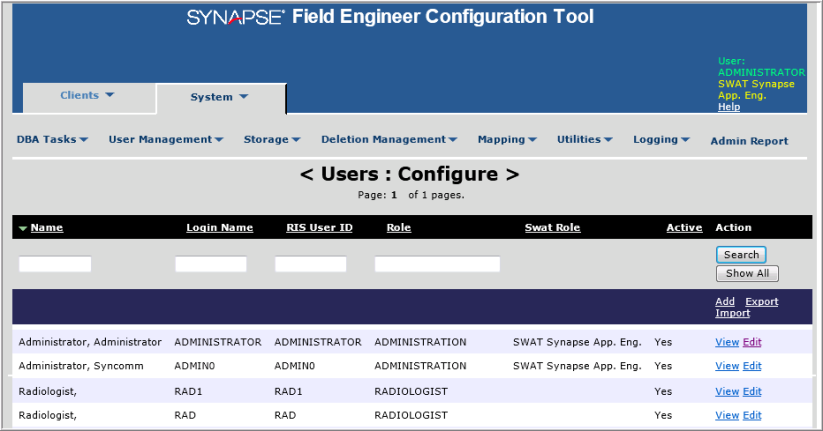Click the Add link
The height and width of the screenshot is (431, 823).
point(725,301)
